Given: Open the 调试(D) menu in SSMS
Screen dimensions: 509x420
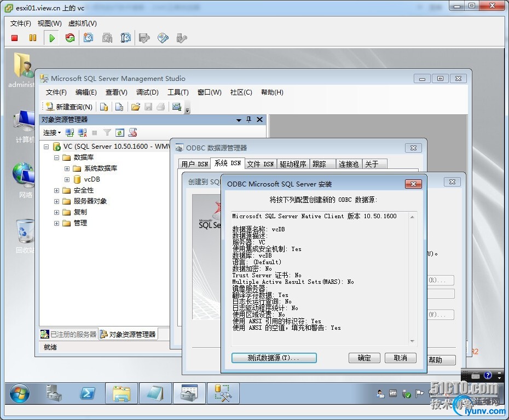Looking at the screenshot, I should tap(147, 92).
